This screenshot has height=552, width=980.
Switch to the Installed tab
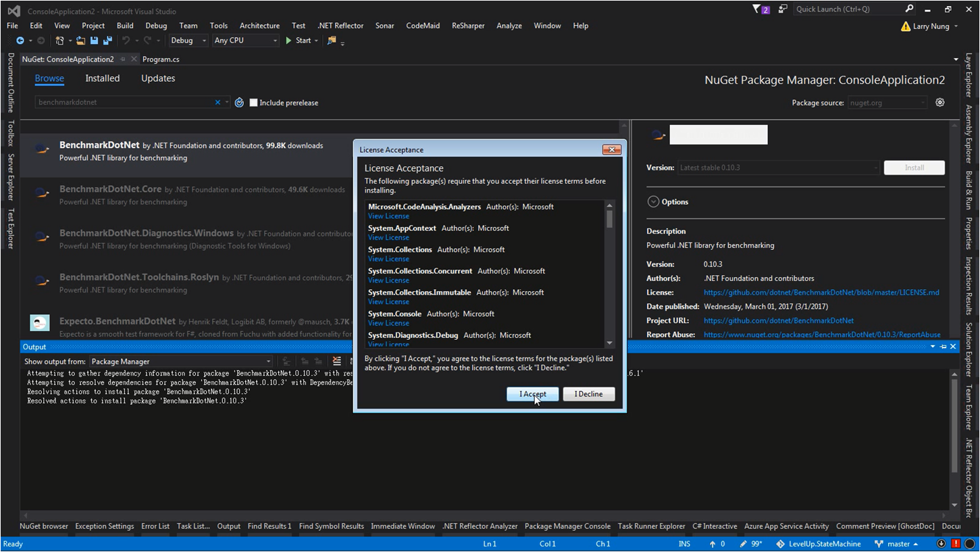(x=103, y=78)
